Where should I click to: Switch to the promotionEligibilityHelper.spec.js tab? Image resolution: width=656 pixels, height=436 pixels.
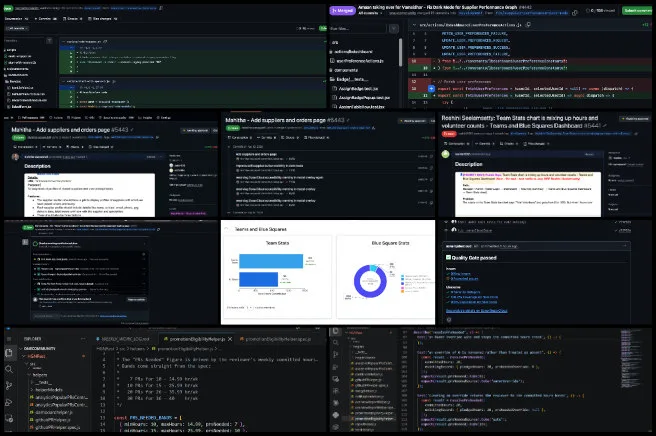[275, 339]
